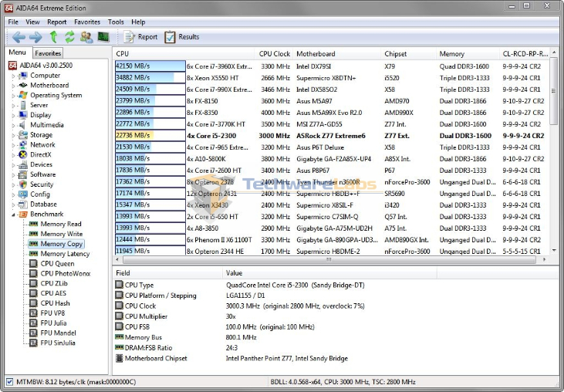Click the Field column header in details pane
This screenshot has height=392, width=564.
click(x=167, y=273)
